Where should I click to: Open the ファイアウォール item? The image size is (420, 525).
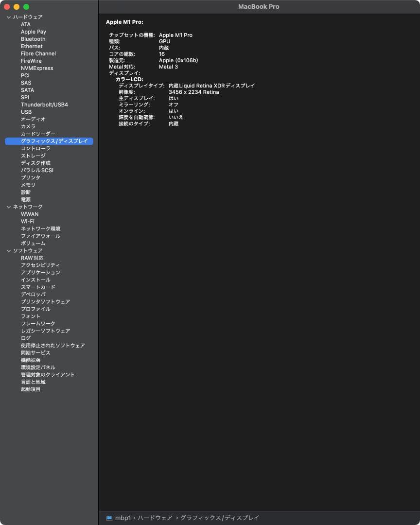(40, 236)
